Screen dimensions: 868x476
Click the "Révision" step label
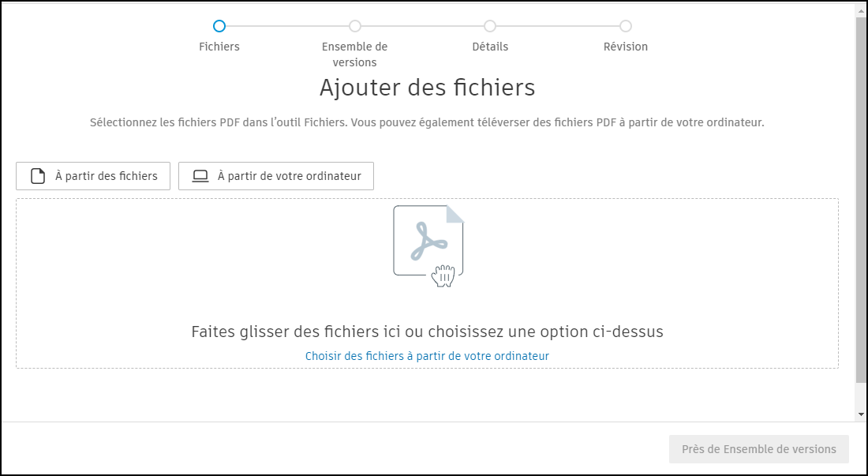coord(625,47)
